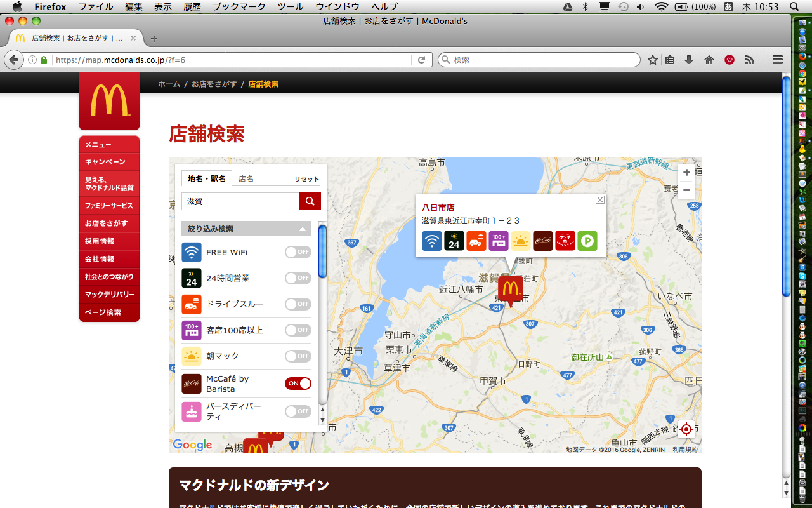
Task: Go back with the browser back arrow
Action: click(14, 60)
